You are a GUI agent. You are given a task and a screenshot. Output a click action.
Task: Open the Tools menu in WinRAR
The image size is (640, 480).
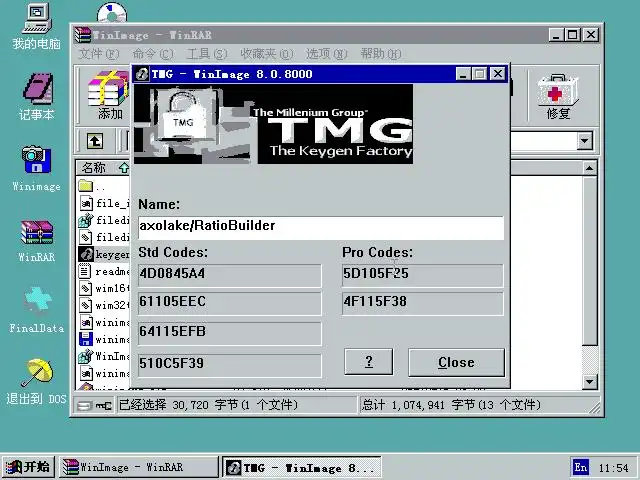tap(206, 54)
